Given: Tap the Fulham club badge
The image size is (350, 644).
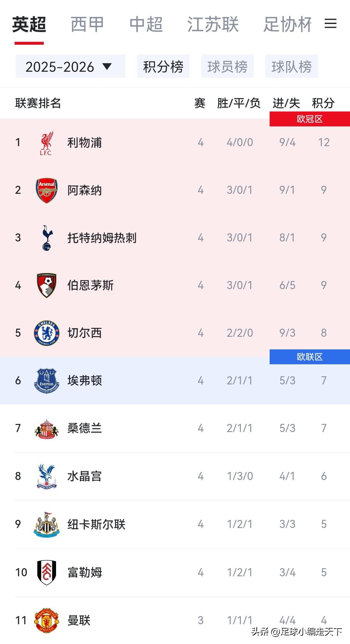Looking at the screenshot, I should coord(47,572).
